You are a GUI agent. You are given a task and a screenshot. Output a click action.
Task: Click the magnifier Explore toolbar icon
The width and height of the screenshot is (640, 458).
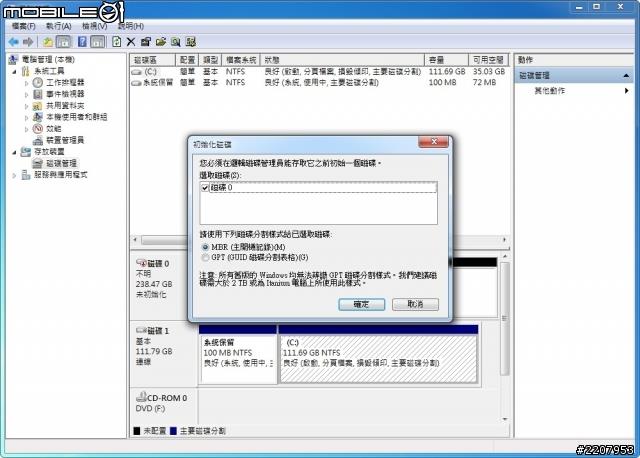[x=176, y=42]
